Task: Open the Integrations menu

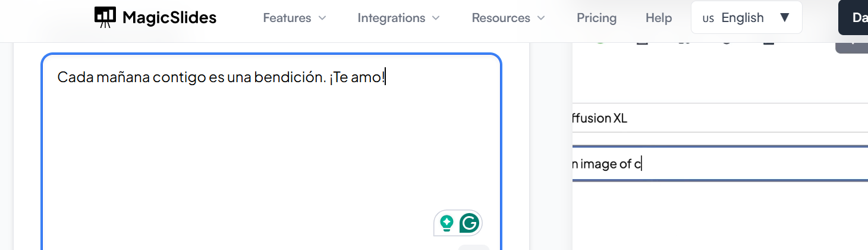Action: [x=391, y=18]
